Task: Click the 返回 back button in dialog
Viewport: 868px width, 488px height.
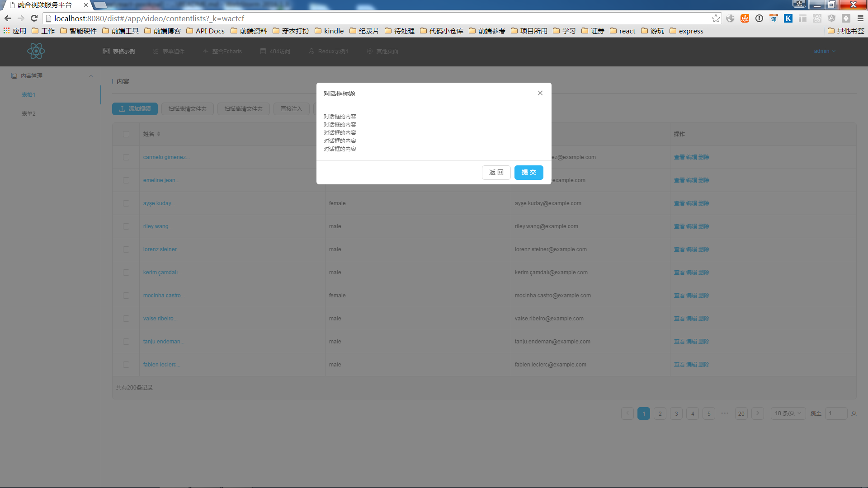Action: (x=496, y=172)
